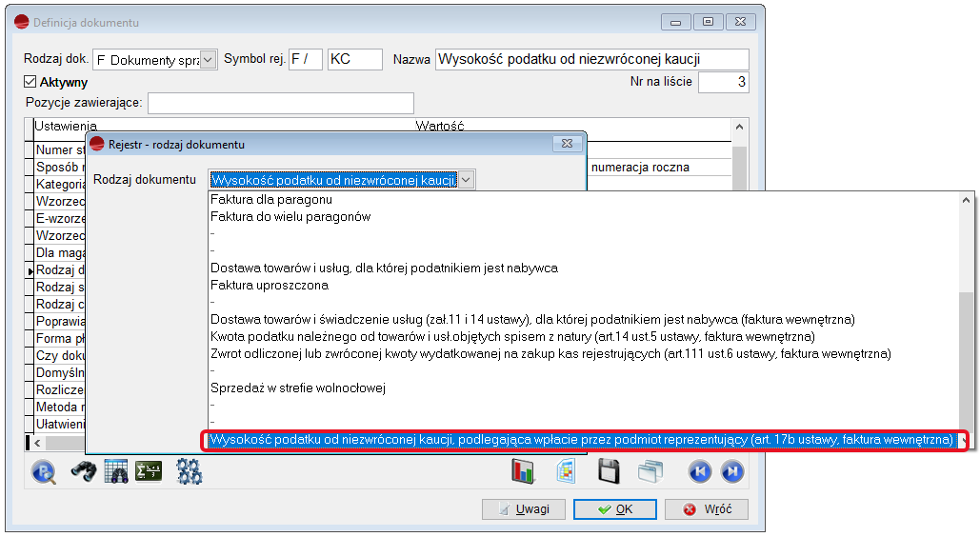Click the binoculars find icon
980x537 pixels.
tap(83, 471)
